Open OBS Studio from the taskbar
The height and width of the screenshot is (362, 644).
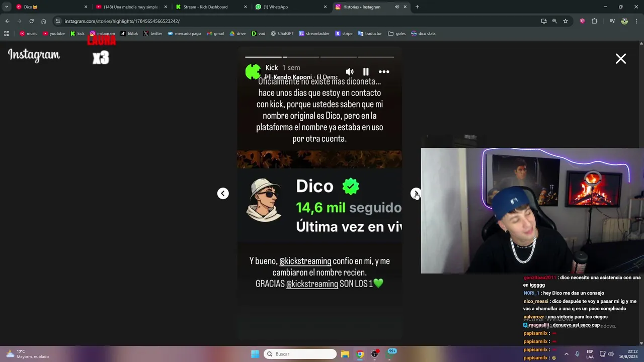point(375,354)
